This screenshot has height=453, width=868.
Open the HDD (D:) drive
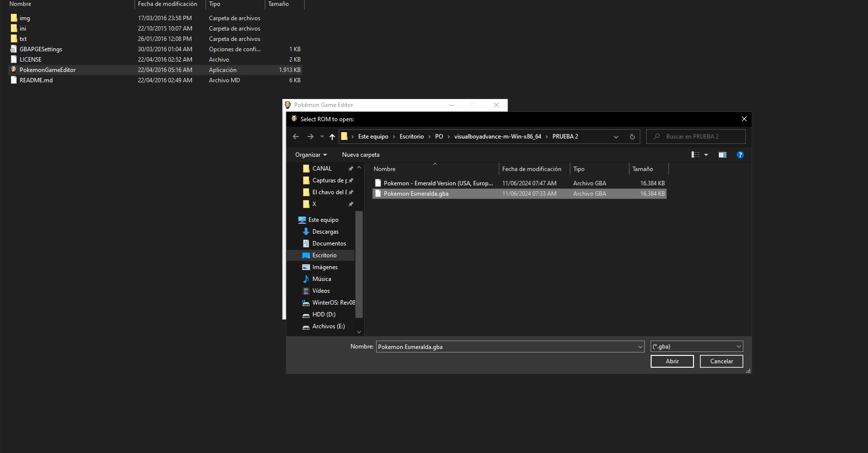[323, 314]
